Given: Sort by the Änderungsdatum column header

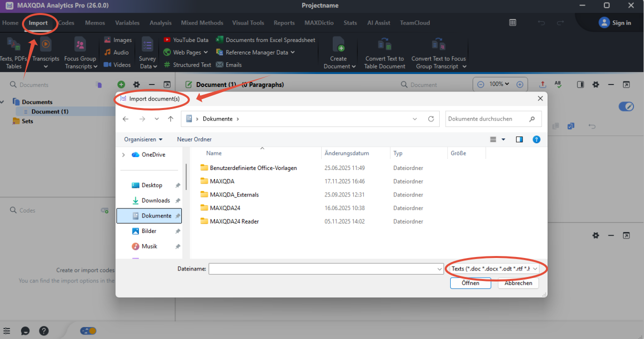Looking at the screenshot, I should point(347,153).
